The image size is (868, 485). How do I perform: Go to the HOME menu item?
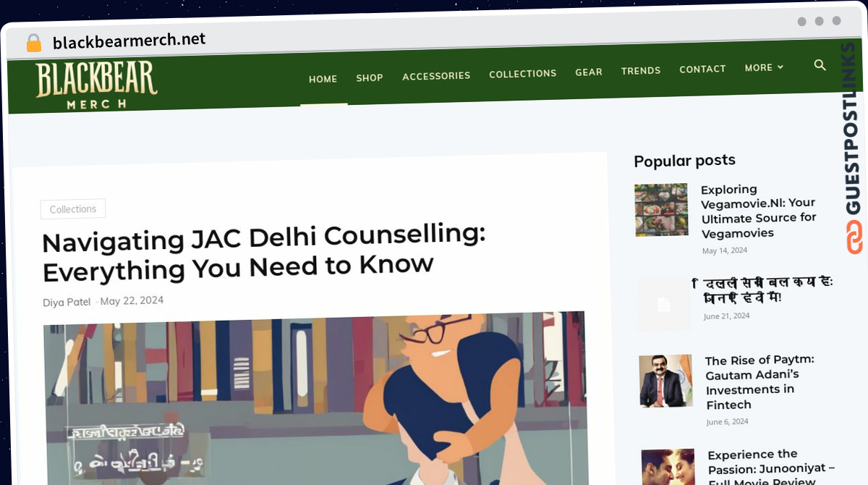(x=323, y=79)
